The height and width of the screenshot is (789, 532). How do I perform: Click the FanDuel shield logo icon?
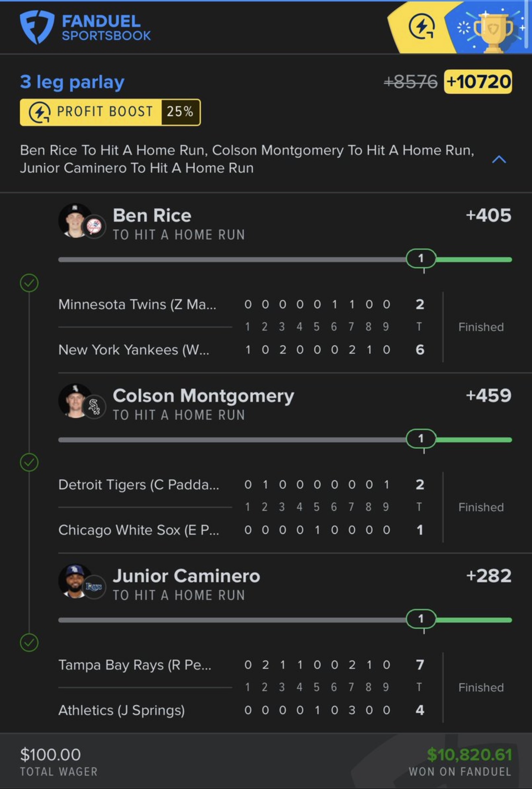[x=36, y=27]
